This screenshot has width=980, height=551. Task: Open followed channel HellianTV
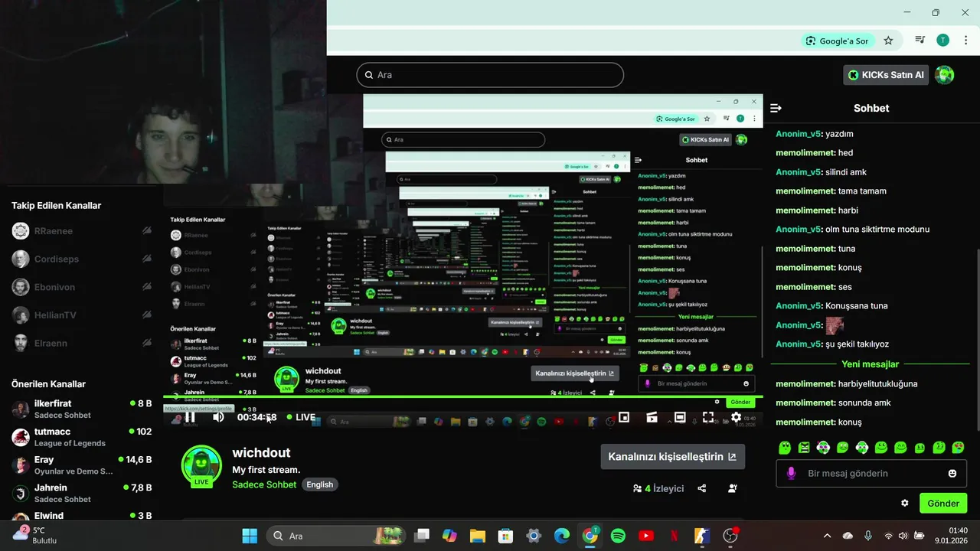click(81, 315)
